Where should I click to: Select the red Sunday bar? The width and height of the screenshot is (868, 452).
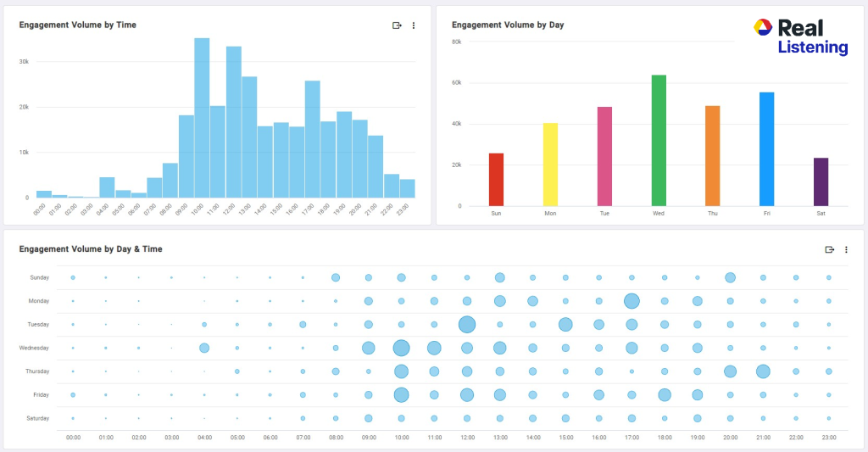496,179
